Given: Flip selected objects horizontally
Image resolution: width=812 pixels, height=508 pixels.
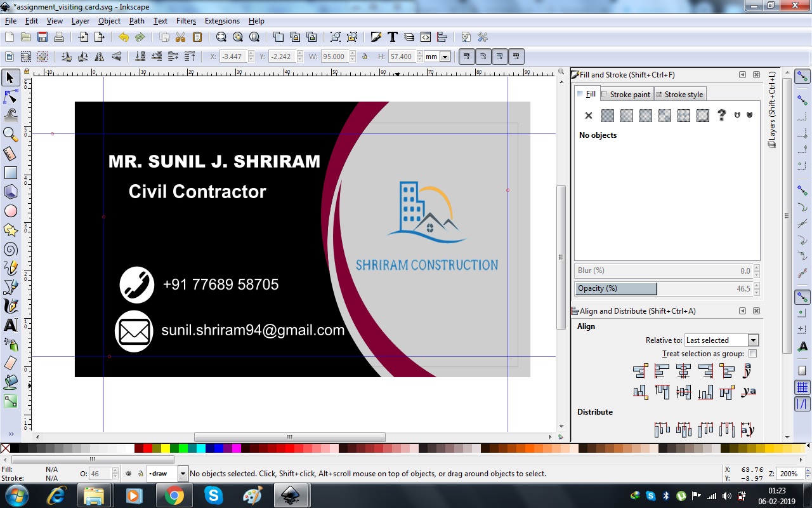Looking at the screenshot, I should [100, 57].
